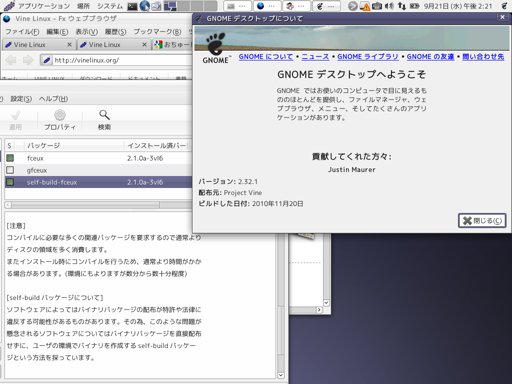The image size is (512, 384).
Task: Click the background window's scroll-down arrow
Action: point(326,303)
